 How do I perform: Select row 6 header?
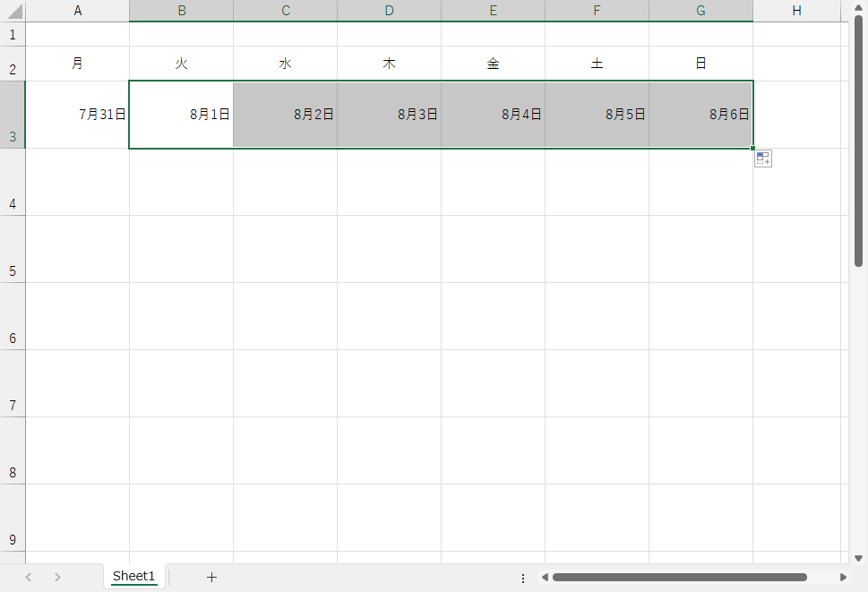coord(13,316)
